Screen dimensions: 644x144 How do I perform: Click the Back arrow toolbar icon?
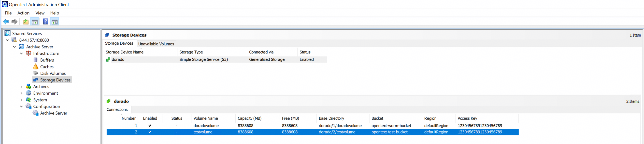(x=6, y=22)
